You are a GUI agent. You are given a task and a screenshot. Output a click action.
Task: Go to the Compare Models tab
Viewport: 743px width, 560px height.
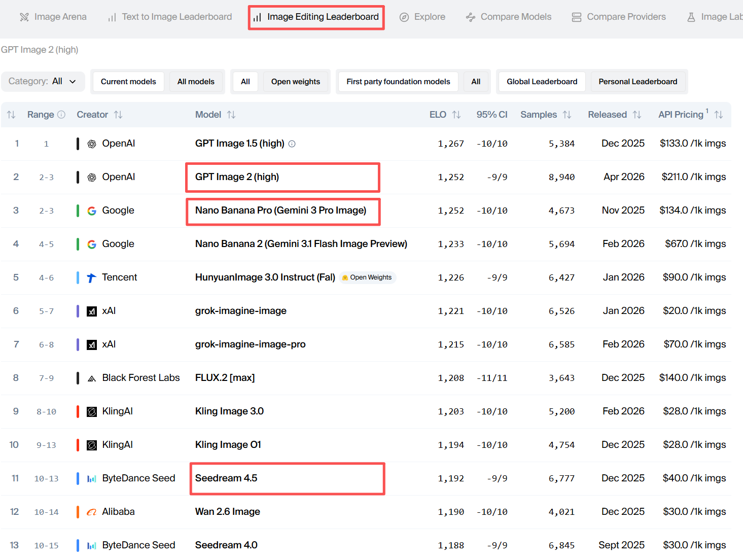509,17
